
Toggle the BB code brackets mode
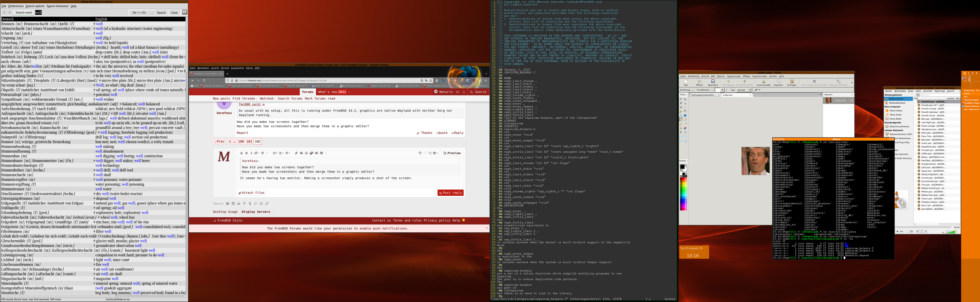point(430,153)
